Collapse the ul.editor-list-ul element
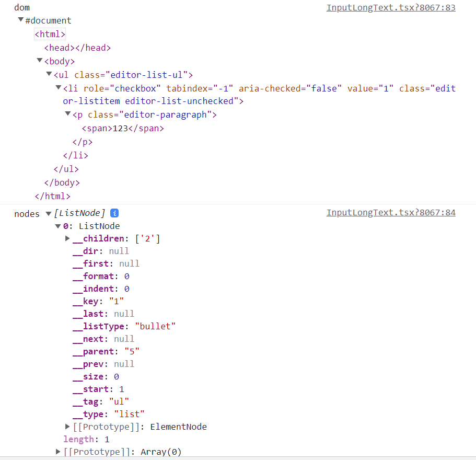The image size is (476, 460). pos(49,74)
